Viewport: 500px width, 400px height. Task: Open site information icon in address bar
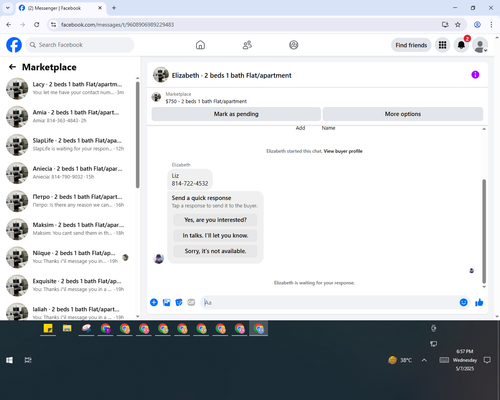pos(53,25)
